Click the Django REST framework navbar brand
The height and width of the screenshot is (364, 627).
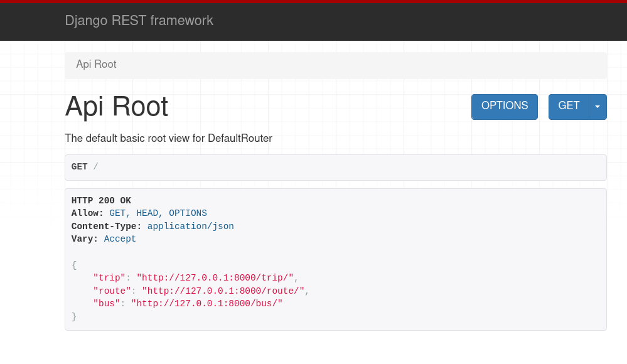(x=139, y=21)
